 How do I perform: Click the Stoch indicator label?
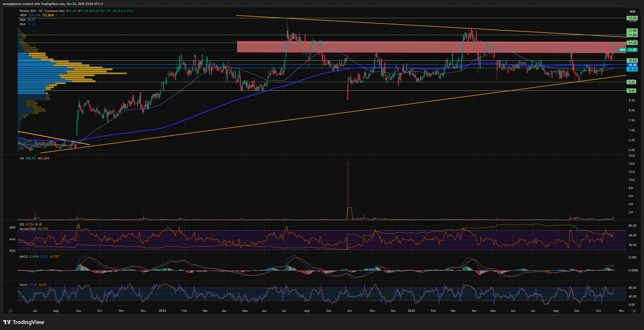tap(23, 285)
